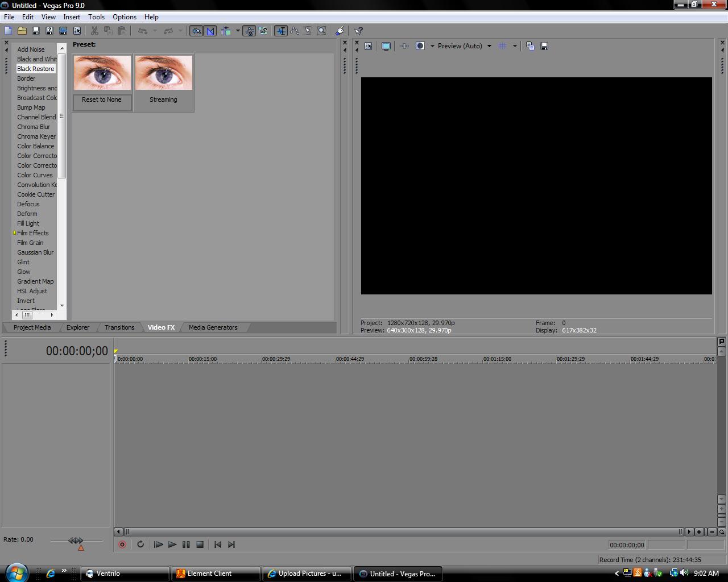
Task: Switch to the Explorer tab
Action: point(78,327)
